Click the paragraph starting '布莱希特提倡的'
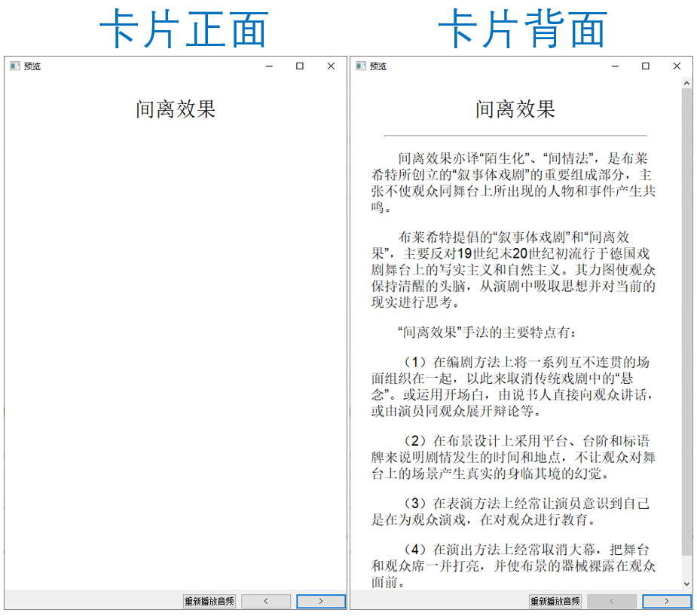This screenshot has width=697, height=616. pos(513,270)
